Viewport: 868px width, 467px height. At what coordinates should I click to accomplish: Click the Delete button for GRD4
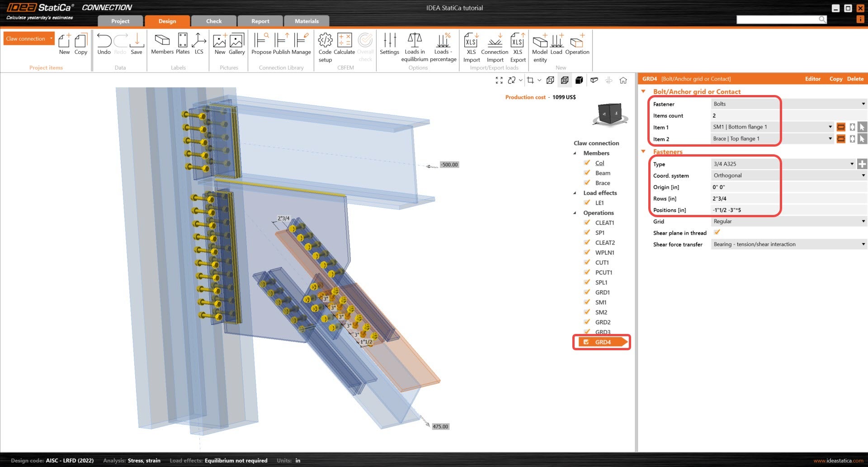click(855, 79)
